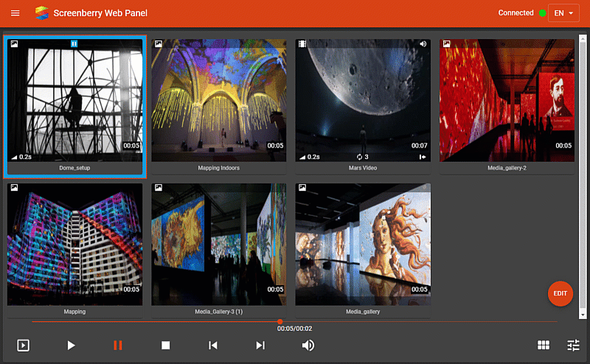Click the image type icon on Mapping card
Image resolution: width=590 pixels, height=364 pixels.
coord(14,188)
